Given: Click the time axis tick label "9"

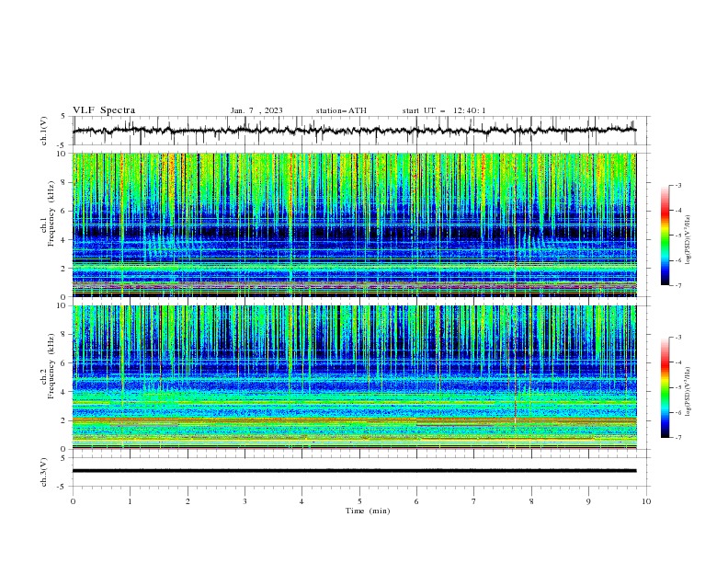Looking at the screenshot, I should (588, 501).
